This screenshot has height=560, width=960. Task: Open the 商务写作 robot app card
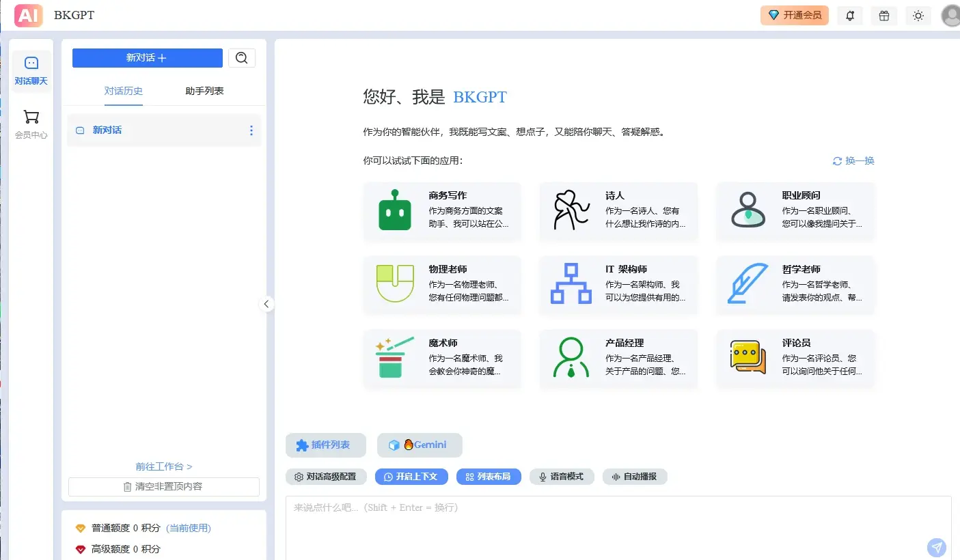(x=442, y=211)
